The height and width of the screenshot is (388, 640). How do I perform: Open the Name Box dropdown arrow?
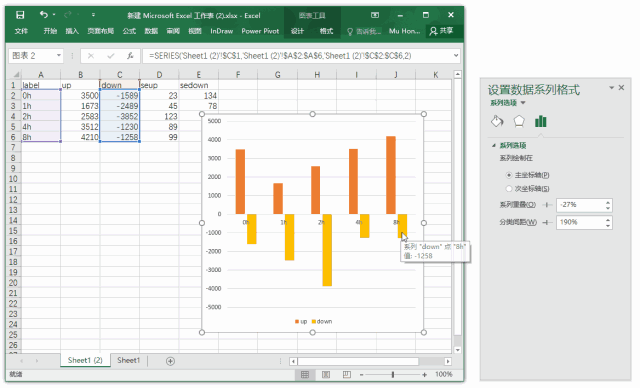[x=59, y=55]
